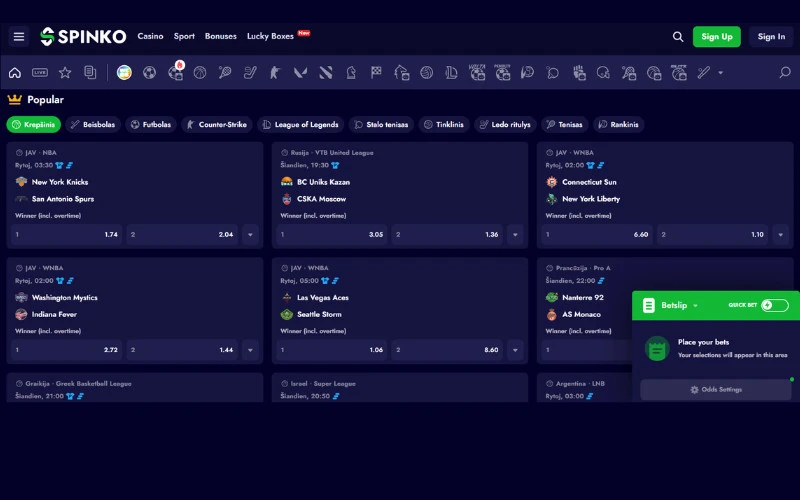Select the Volta football icon
800x500 pixels.
point(477,72)
